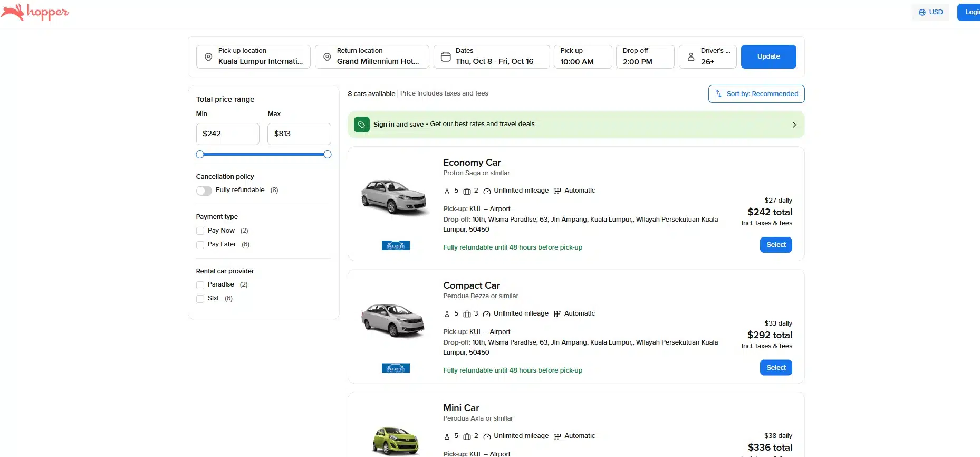Click the Paradise logo on Compact Car card
Screen dimensions: 980x457
(396, 368)
